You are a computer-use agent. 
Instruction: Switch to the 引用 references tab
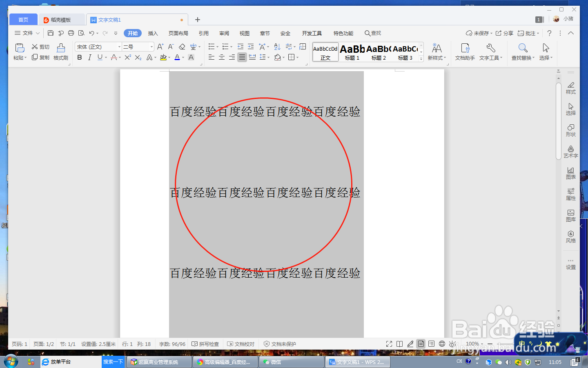pos(204,34)
